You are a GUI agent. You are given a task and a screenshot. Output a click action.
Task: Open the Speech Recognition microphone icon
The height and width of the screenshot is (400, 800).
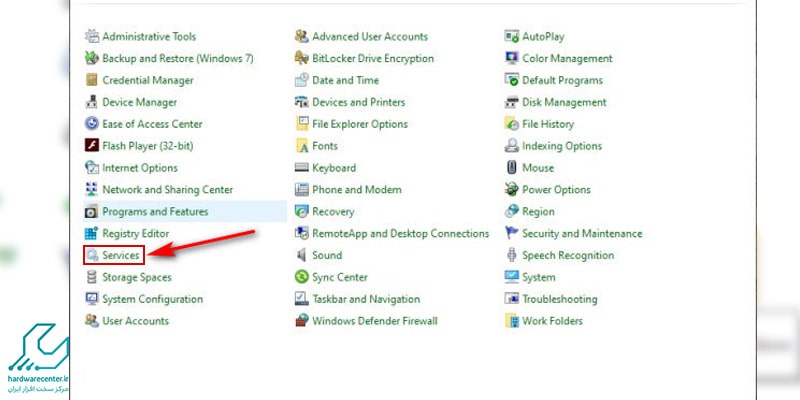point(512,255)
